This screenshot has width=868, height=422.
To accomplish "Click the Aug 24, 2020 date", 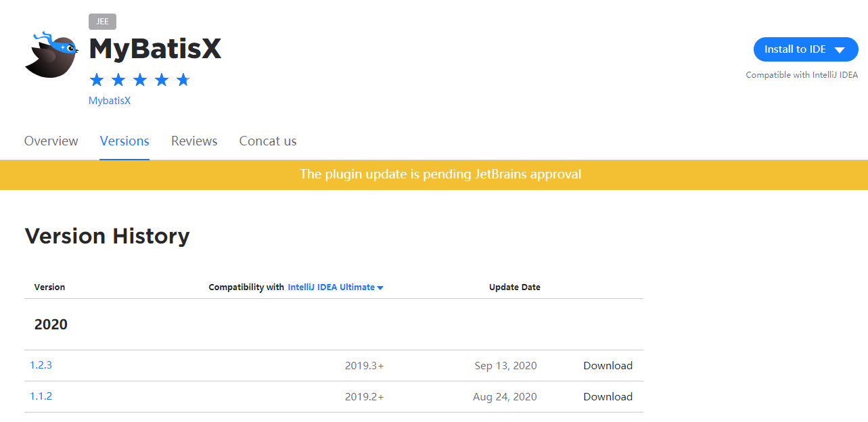I will (505, 397).
